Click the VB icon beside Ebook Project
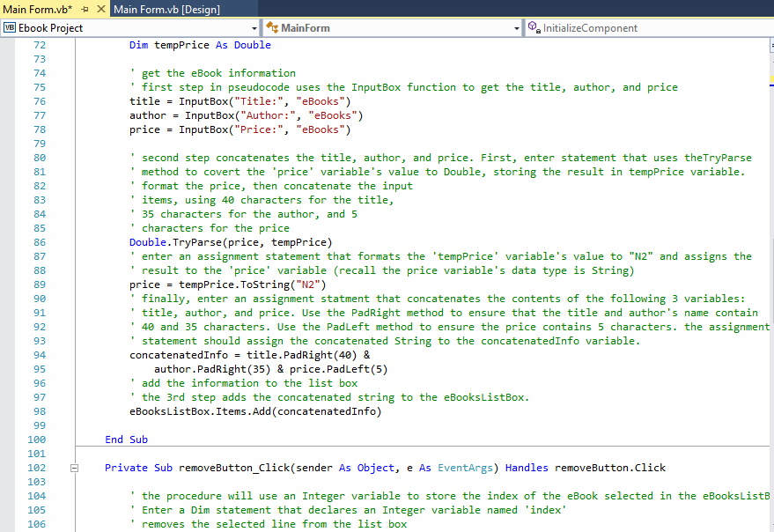This screenshot has width=774, height=532. tap(11, 28)
